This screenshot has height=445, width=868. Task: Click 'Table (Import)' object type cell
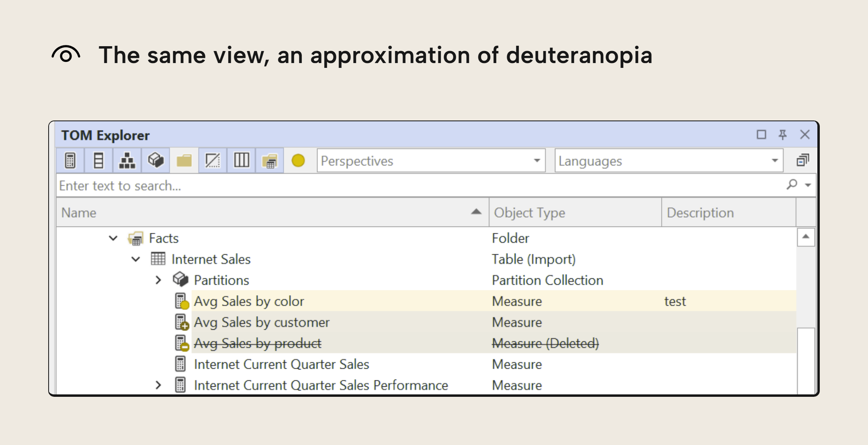534,259
